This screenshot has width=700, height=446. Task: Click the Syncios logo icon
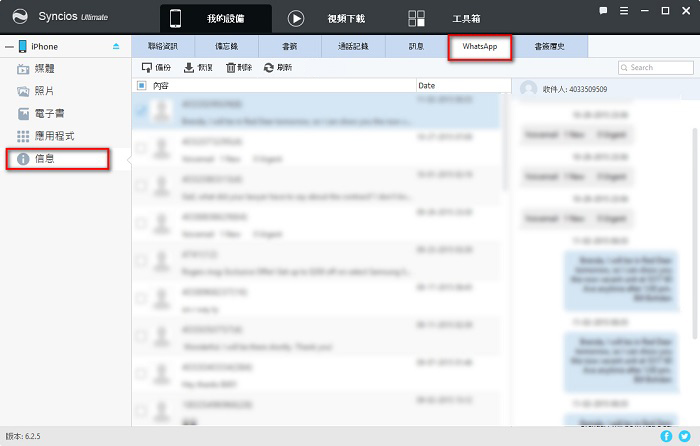tap(20, 17)
